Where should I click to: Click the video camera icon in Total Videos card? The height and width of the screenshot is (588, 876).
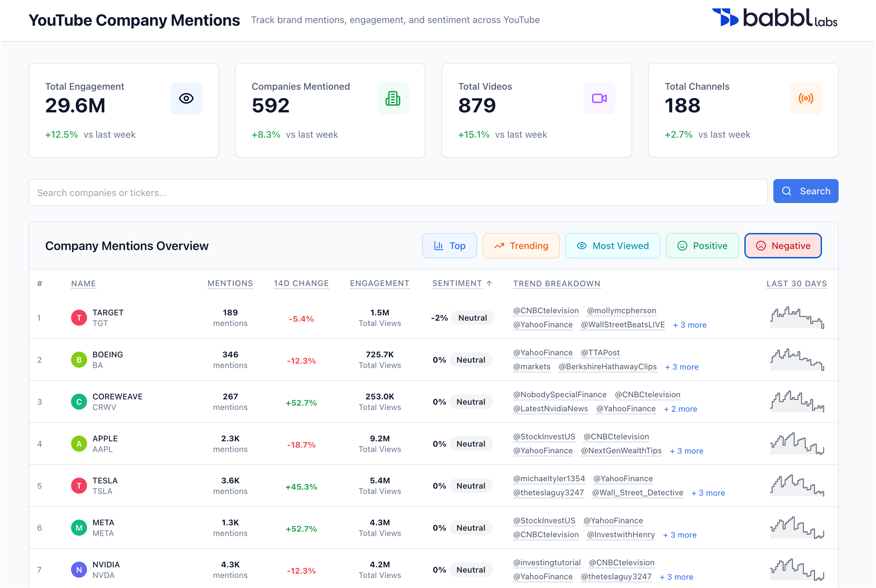pyautogui.click(x=599, y=98)
